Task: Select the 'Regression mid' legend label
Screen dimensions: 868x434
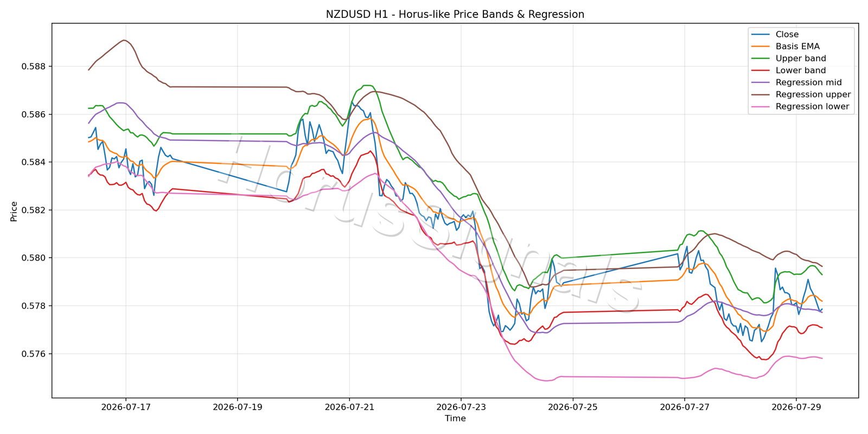Action: click(809, 82)
